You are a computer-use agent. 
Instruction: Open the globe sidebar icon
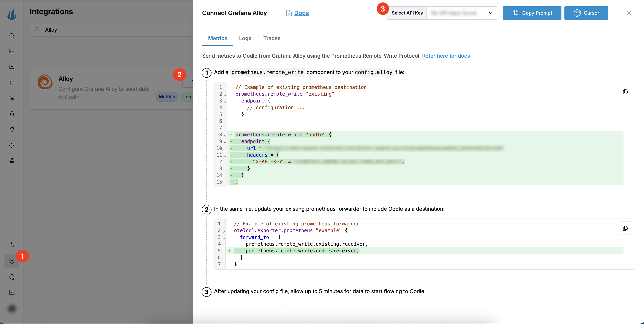tap(12, 161)
